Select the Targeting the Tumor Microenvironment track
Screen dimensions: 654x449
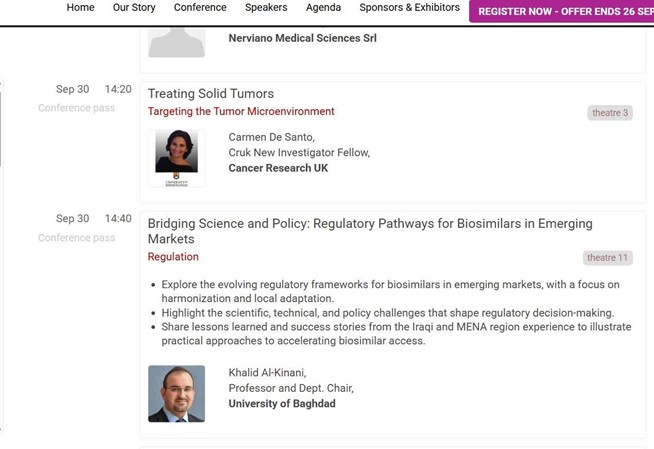241,112
